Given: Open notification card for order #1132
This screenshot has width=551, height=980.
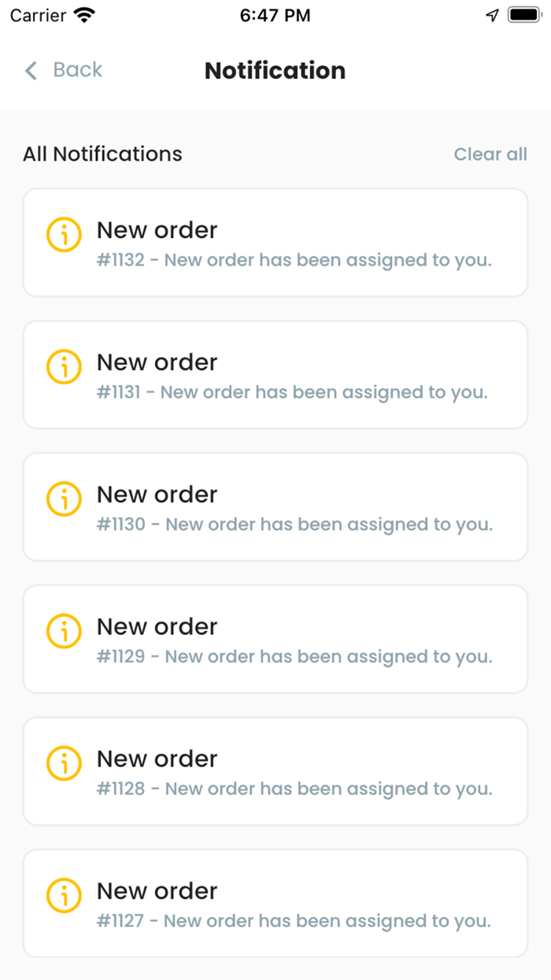Looking at the screenshot, I should (275, 242).
